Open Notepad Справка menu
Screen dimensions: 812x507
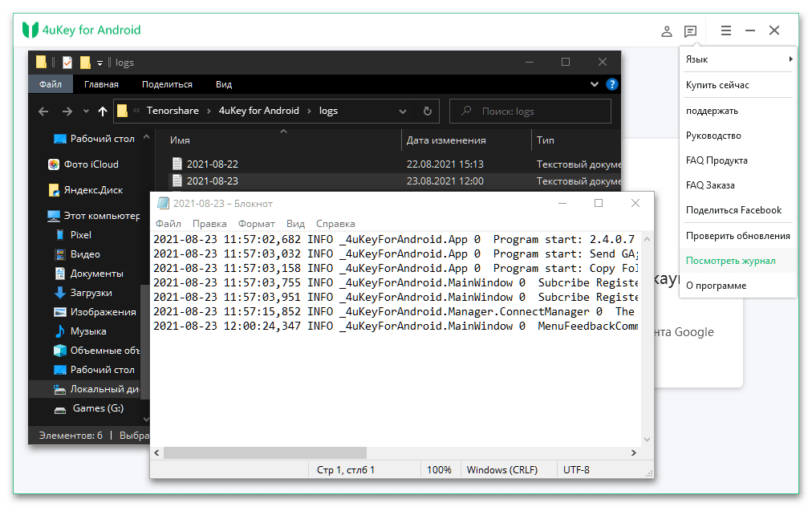pyautogui.click(x=335, y=224)
